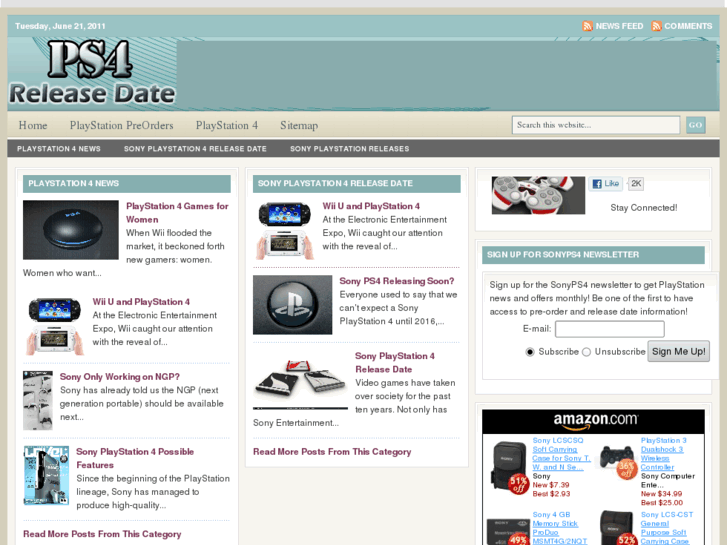Screen dimensions: 727x545
Task: Click the 36% off discount badge
Action: (626, 469)
